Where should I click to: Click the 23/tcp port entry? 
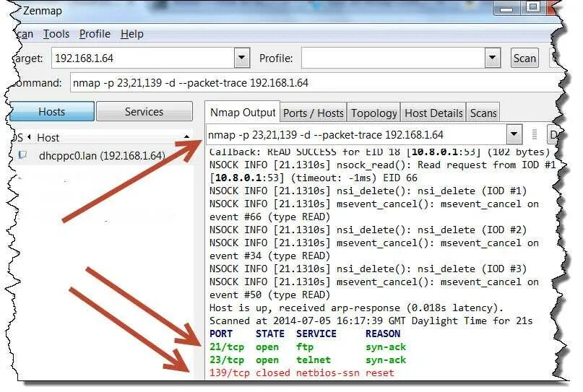(227, 360)
